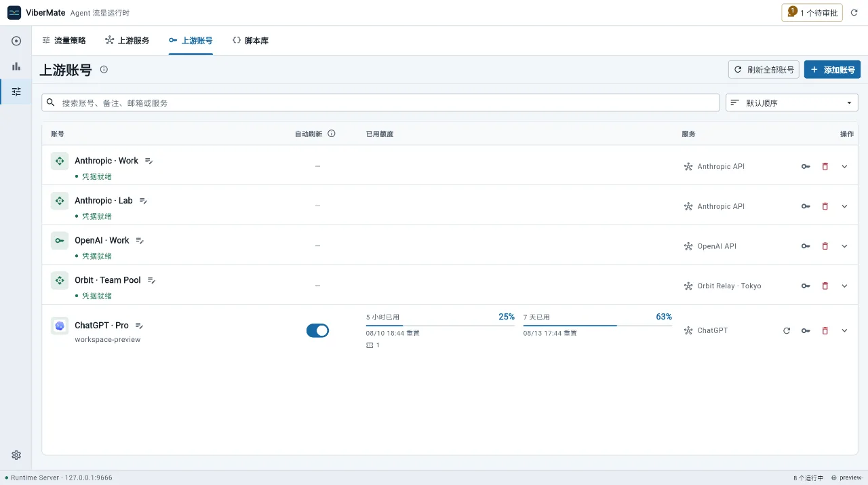Delete the Anthropic · Lab account
The image size is (868, 485).
[x=825, y=206]
